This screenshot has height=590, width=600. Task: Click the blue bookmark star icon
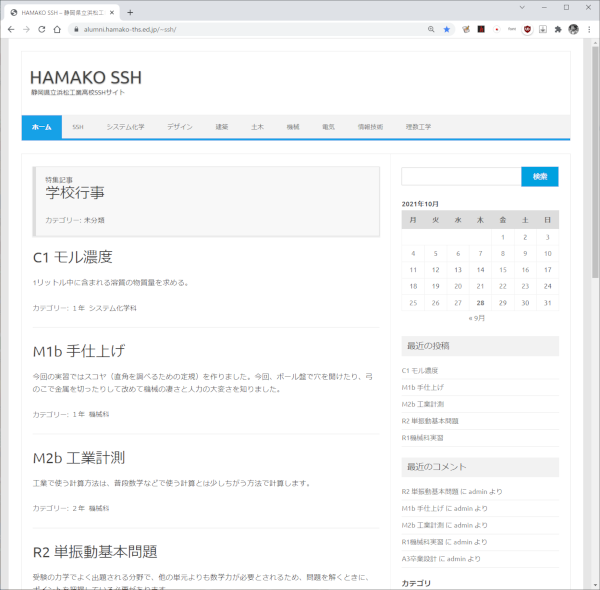(x=447, y=29)
